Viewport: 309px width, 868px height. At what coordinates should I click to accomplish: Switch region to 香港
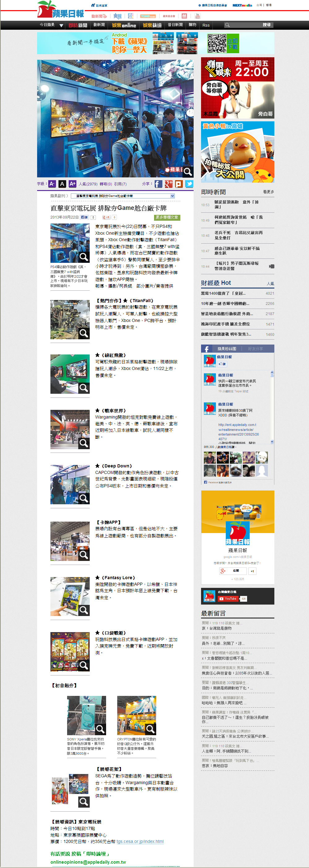point(268,5)
